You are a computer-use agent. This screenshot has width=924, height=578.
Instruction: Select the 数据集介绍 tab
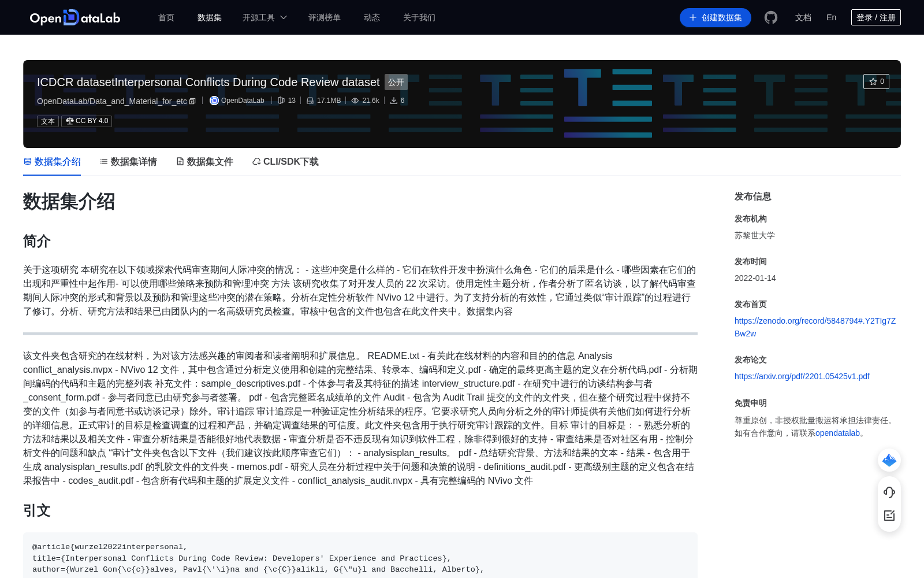pyautogui.click(x=52, y=162)
